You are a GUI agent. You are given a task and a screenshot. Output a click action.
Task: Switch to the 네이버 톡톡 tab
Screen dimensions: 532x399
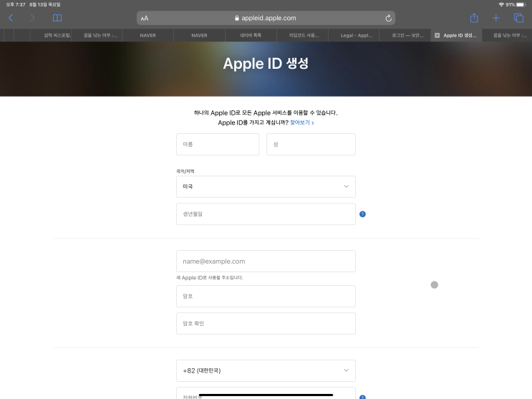pos(251,35)
